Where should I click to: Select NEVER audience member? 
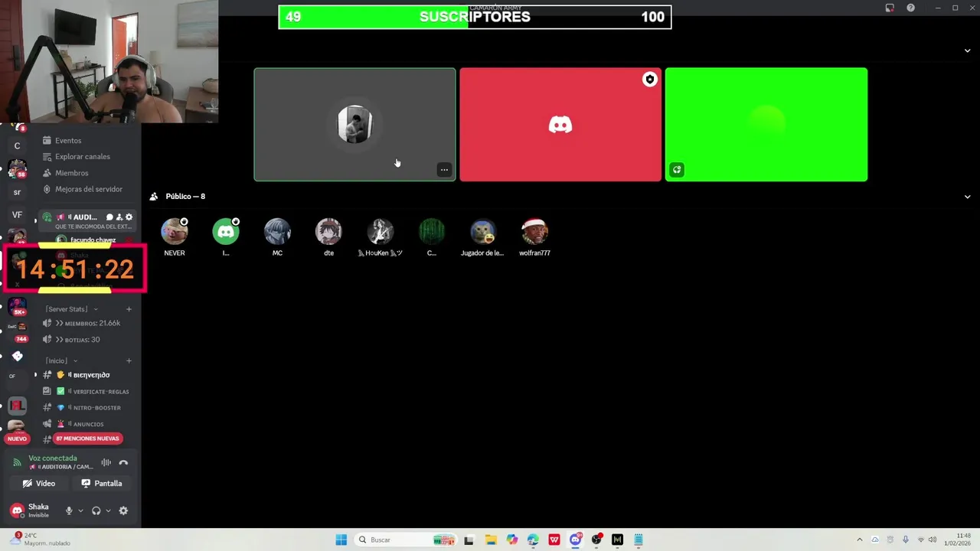click(175, 237)
